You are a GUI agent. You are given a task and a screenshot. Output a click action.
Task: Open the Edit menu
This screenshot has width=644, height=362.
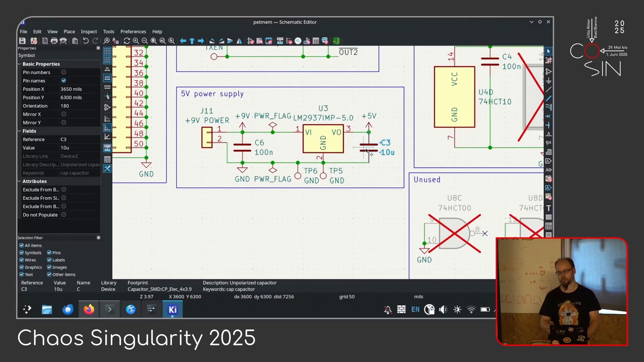(x=37, y=32)
